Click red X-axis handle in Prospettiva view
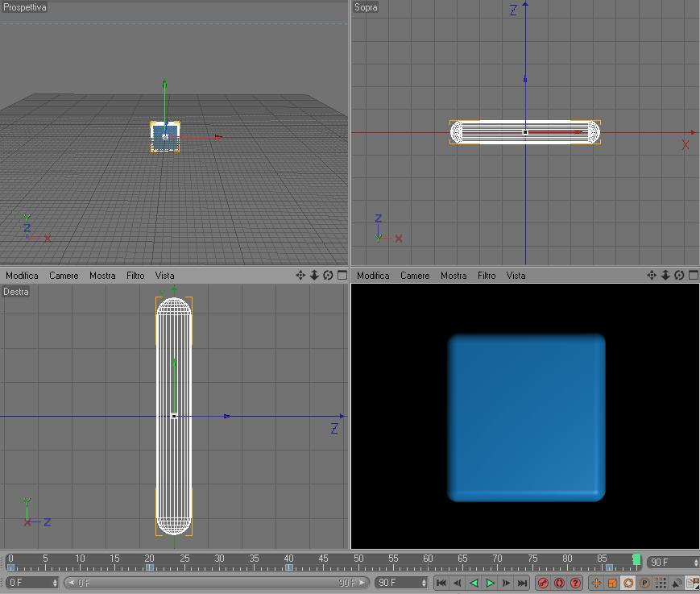The image size is (700, 594). tap(218, 137)
